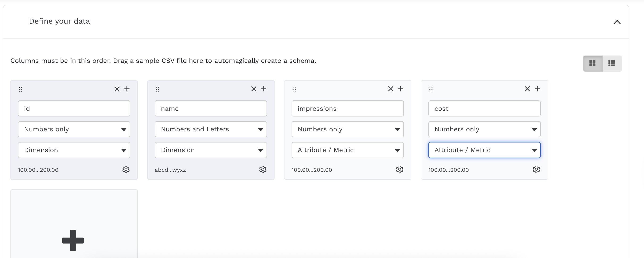Collapse the Define your data section

[617, 22]
